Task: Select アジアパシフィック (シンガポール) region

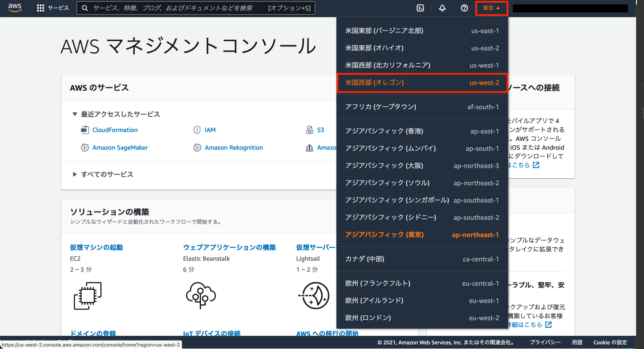Action: click(x=422, y=200)
